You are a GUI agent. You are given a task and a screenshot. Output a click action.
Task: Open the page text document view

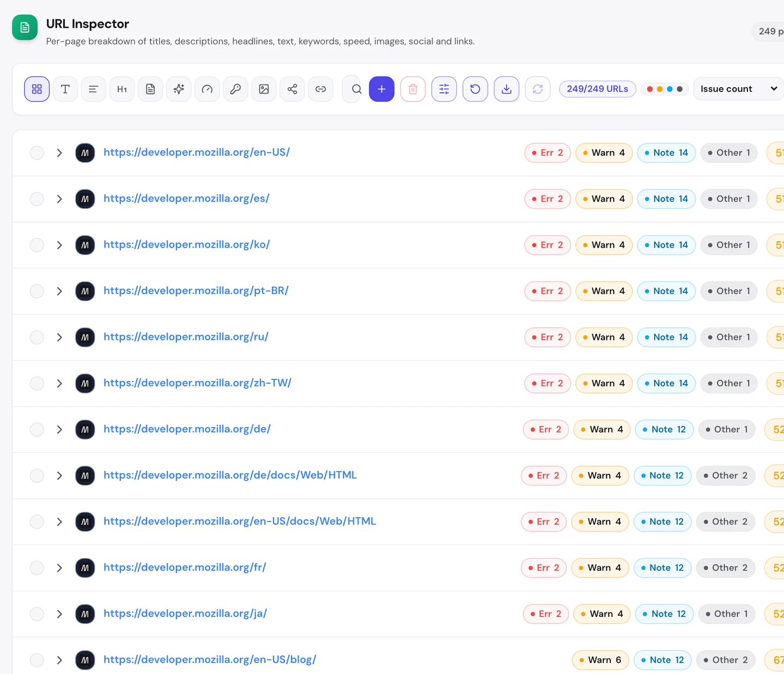[x=150, y=89]
